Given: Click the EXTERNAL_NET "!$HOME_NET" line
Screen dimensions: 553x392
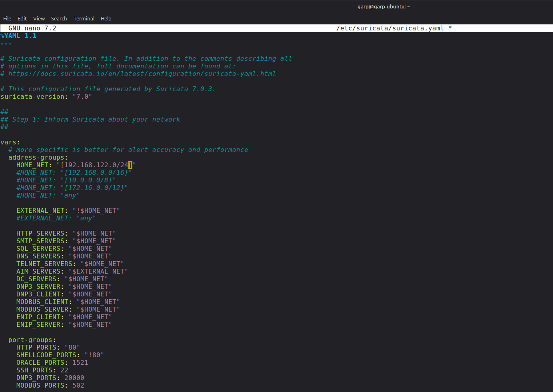Looking at the screenshot, I should (68, 211).
